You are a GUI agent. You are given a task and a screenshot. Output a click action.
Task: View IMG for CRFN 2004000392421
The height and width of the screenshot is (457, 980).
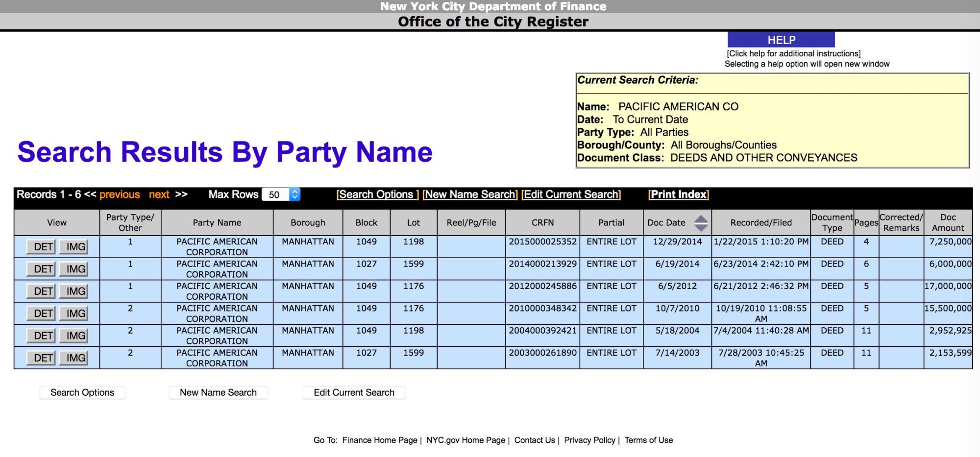tap(75, 336)
